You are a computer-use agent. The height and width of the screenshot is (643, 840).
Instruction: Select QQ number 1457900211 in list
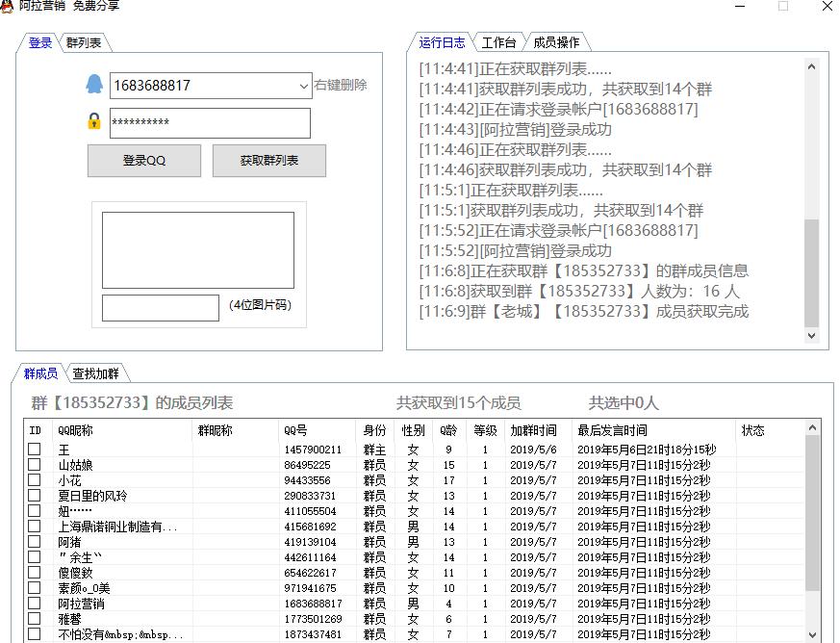point(313,450)
